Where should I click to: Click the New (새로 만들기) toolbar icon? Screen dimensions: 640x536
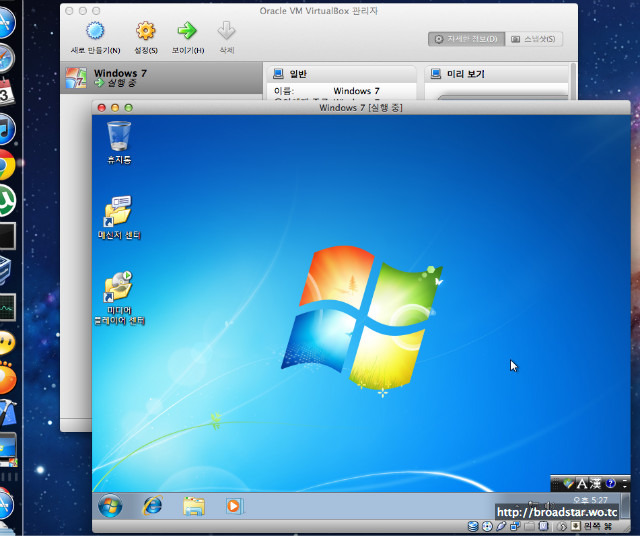95,31
